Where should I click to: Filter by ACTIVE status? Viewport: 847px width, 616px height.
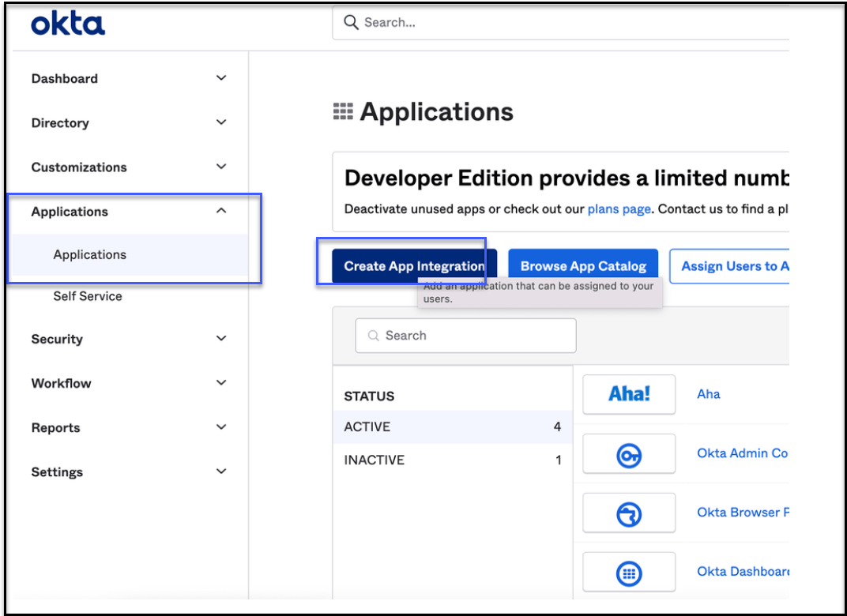coord(453,427)
